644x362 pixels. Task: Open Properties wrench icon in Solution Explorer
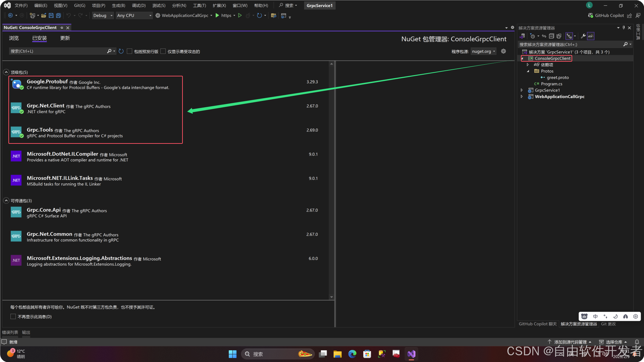click(583, 36)
